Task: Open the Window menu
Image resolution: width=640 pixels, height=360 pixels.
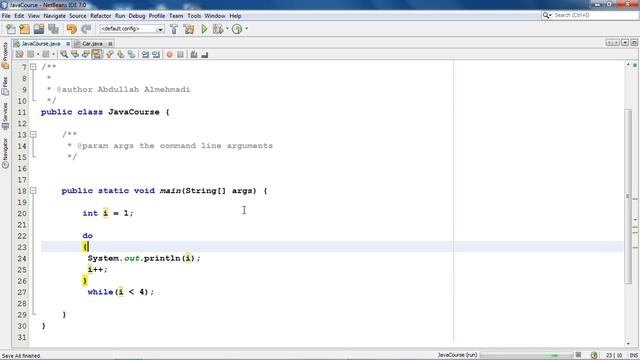Action: coord(215,16)
